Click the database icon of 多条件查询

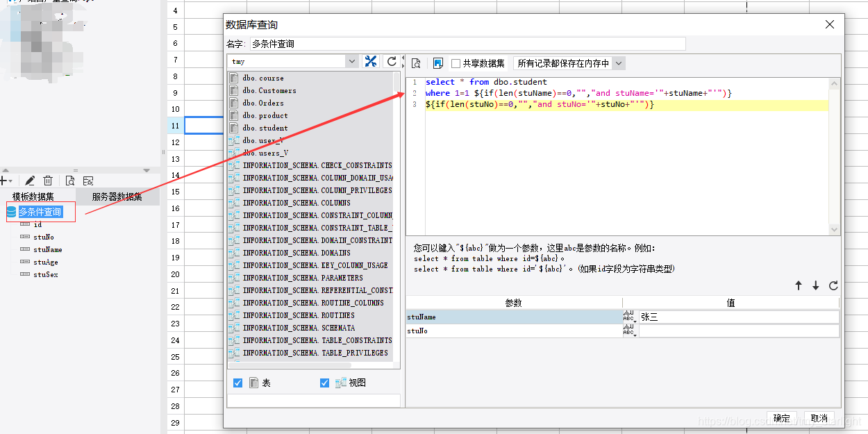pos(12,212)
